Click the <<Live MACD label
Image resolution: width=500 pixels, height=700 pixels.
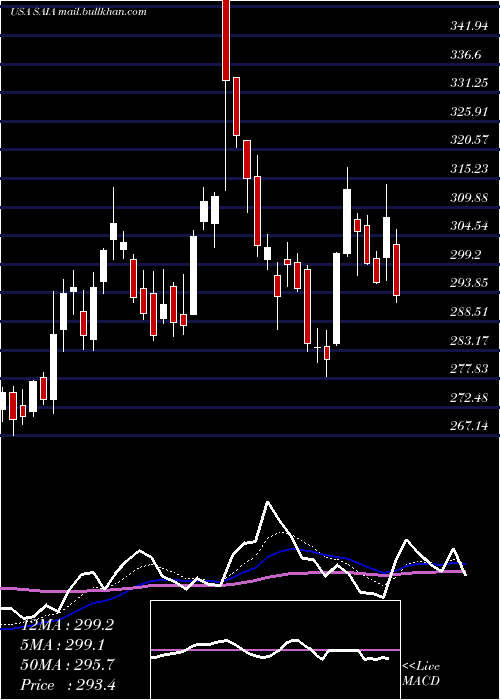(x=421, y=674)
